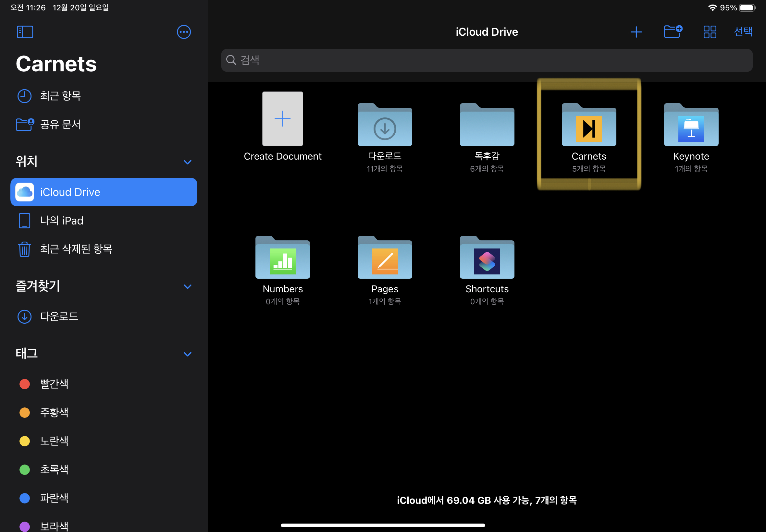This screenshot has width=766, height=532.
Task: Toggle the sidebar panel icon
Action: pos(25,32)
